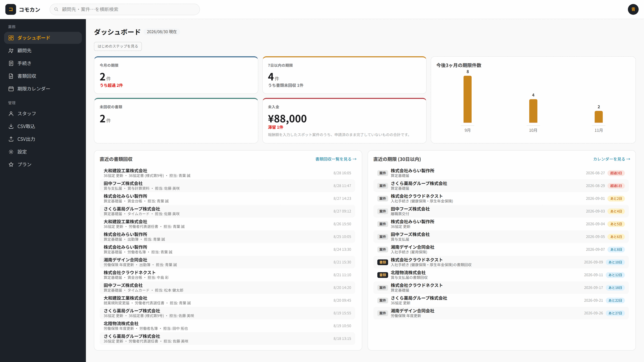The height and width of the screenshot is (362, 644).
Task: Click the 9月 bar in chart
Action: (x=467, y=99)
